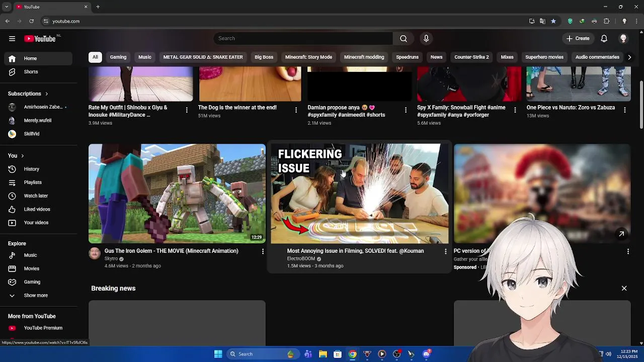Open the YouTube hamburger guide menu
Viewport: 644px width, 362px height.
point(12,39)
